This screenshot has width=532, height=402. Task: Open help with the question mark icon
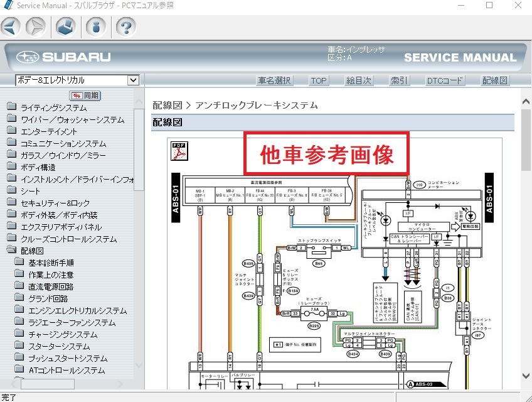126,26
